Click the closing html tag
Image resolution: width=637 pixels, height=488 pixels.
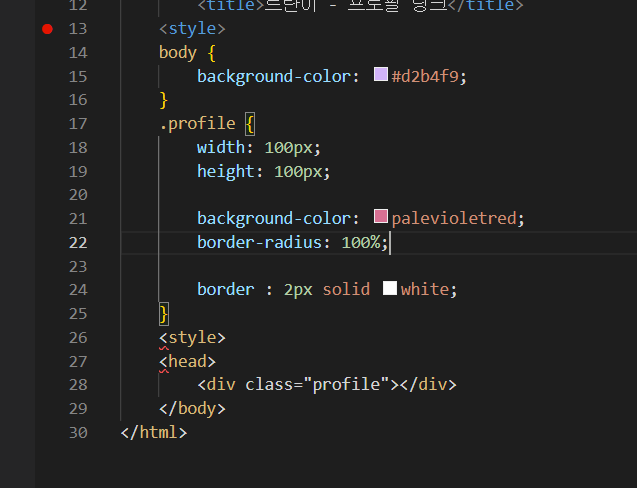pyautogui.click(x=154, y=432)
